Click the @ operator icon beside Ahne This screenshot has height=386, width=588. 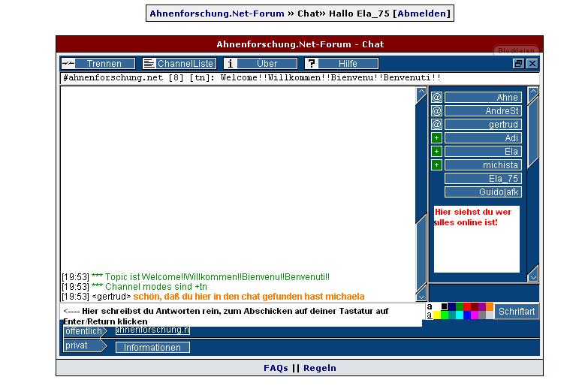pyautogui.click(x=436, y=98)
